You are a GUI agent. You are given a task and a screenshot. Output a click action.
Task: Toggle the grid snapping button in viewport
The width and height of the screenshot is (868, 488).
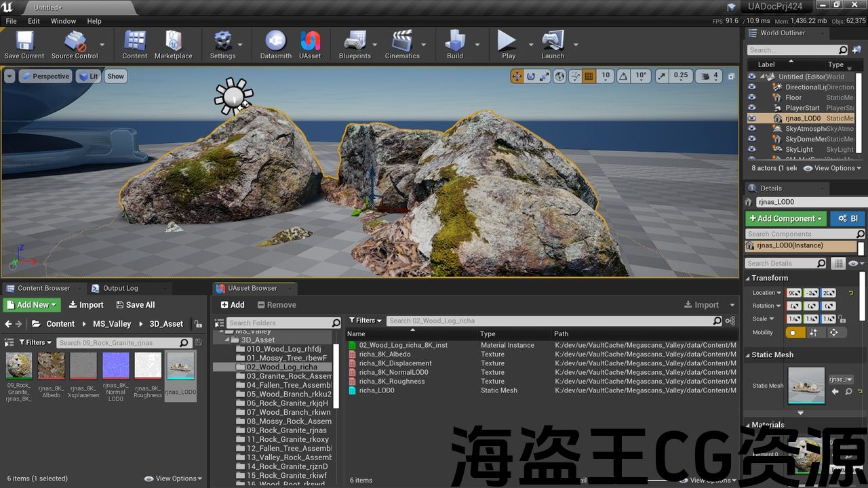click(589, 76)
